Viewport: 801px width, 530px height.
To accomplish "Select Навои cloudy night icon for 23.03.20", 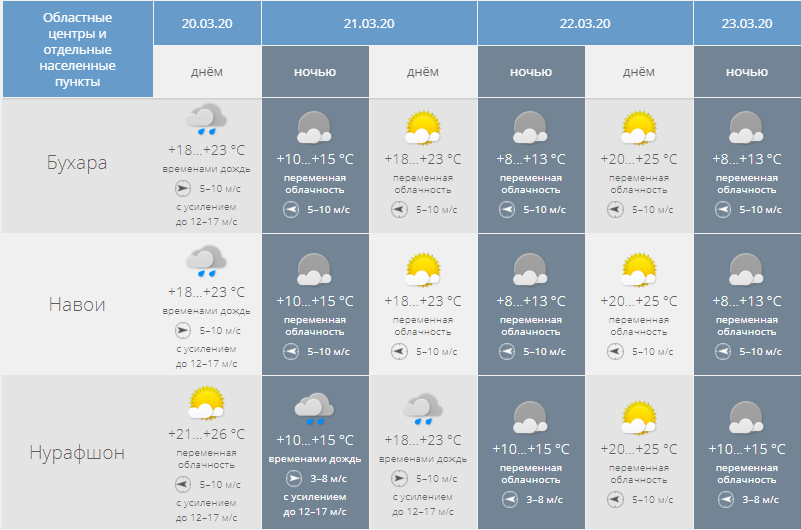I will (x=747, y=270).
